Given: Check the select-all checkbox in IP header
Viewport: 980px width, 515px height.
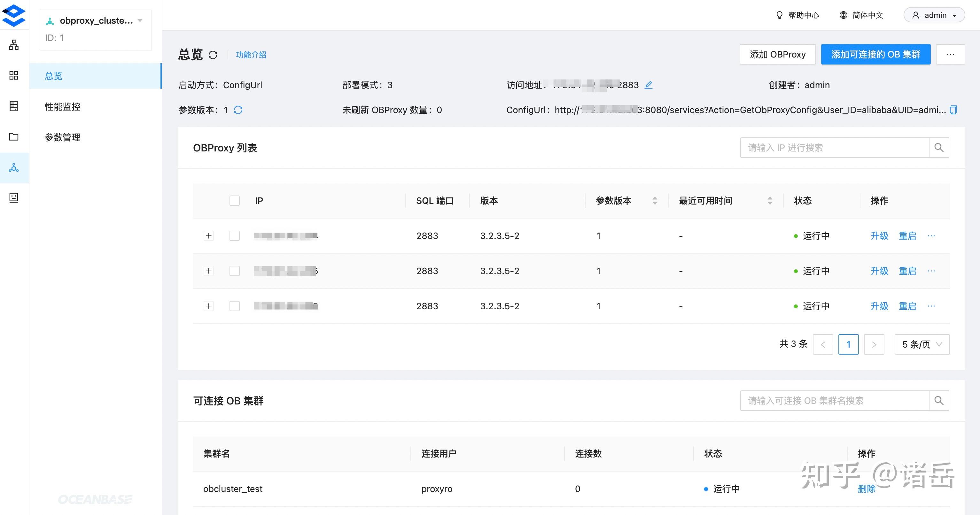Looking at the screenshot, I should tap(235, 200).
